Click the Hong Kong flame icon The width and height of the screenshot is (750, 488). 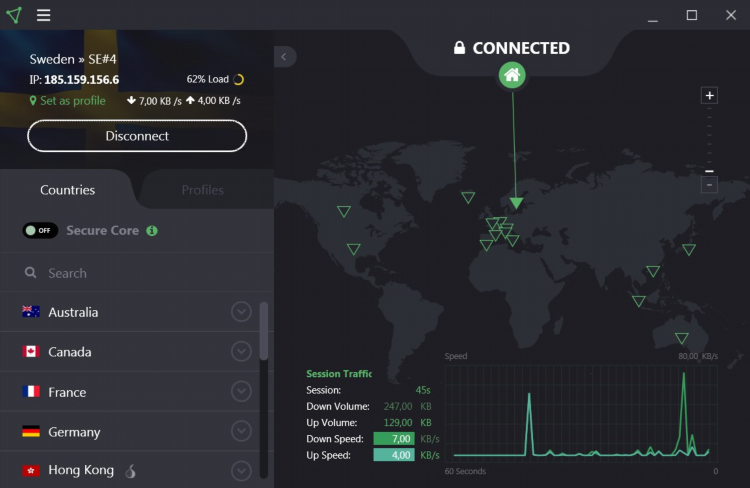(131, 472)
